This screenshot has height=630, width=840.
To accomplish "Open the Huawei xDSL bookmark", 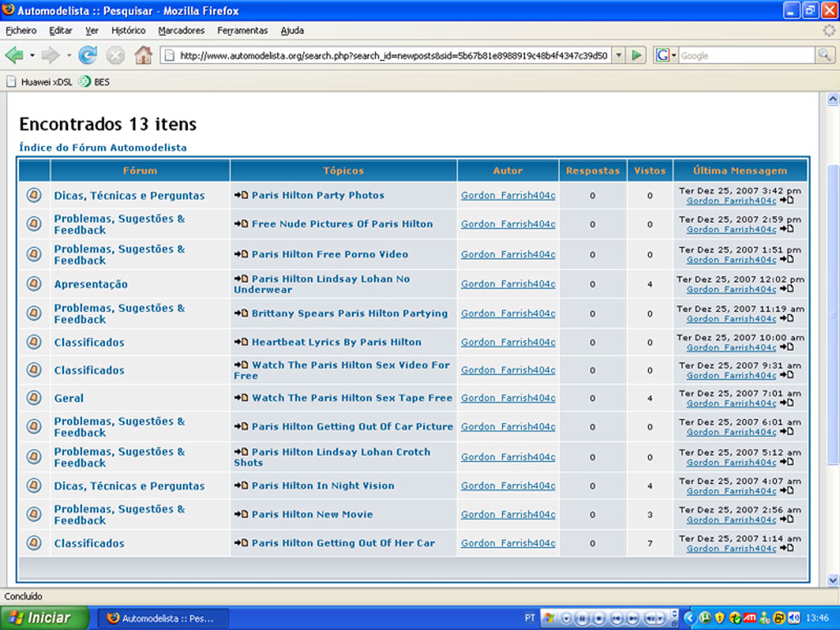I will click(x=39, y=82).
